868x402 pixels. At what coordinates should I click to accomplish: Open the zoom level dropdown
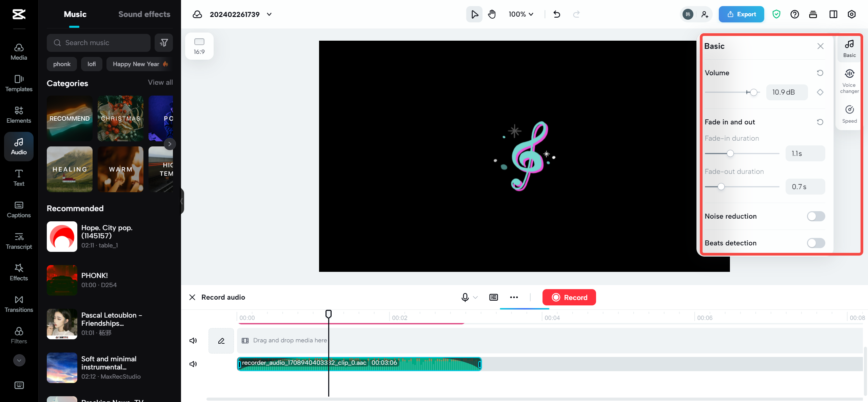(520, 14)
